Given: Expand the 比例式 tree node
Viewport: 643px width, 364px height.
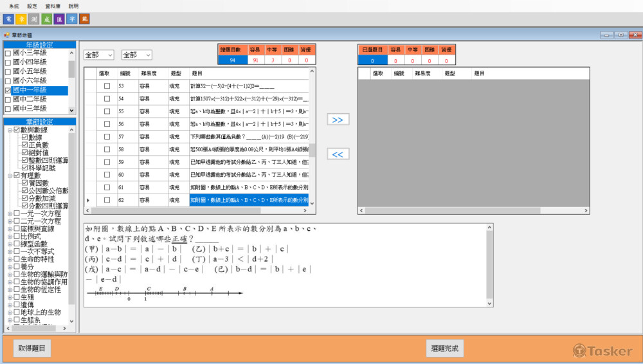Looking at the screenshot, I should coord(10,236).
